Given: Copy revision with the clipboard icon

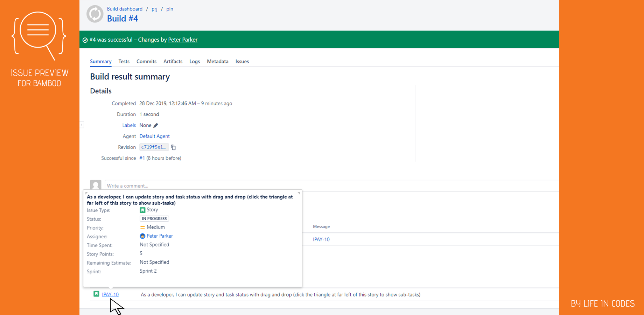Looking at the screenshot, I should (173, 147).
